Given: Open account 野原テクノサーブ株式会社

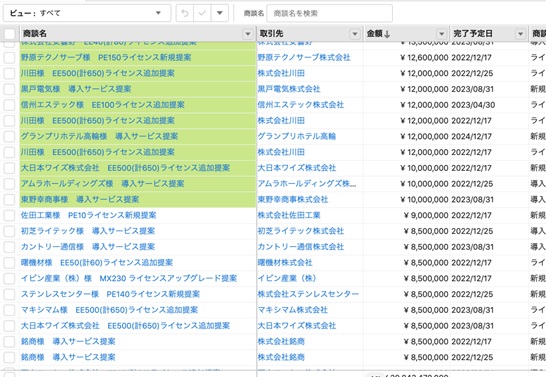Looking at the screenshot, I should click(x=304, y=57).
